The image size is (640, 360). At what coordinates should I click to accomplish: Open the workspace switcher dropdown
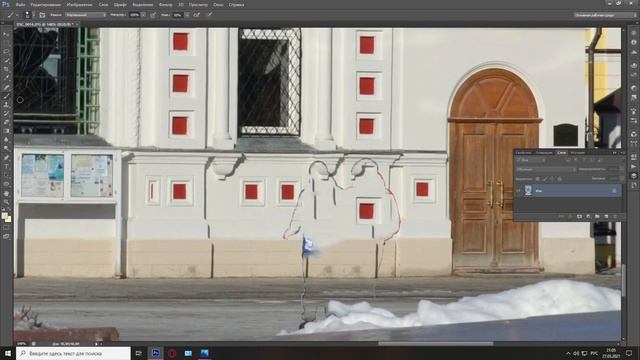[x=604, y=15]
